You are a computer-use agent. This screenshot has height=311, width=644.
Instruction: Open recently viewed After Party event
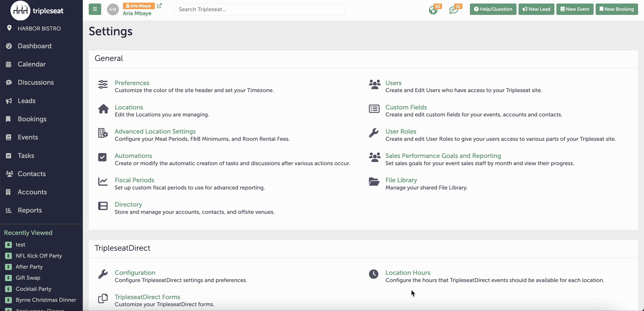29,267
